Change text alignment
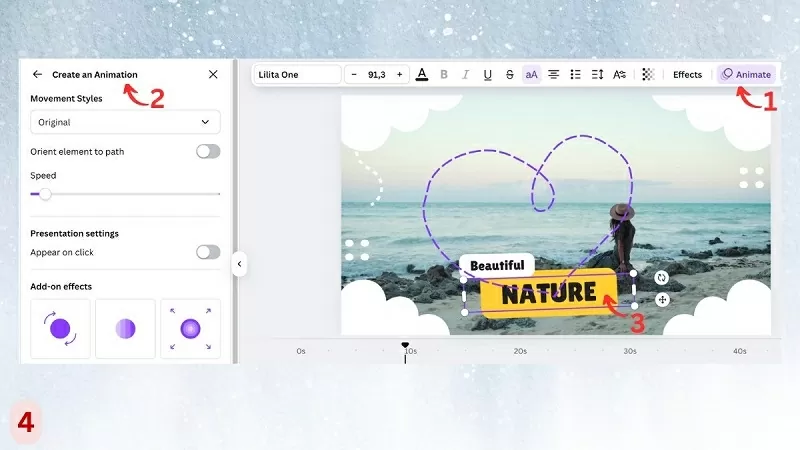This screenshot has width=800, height=450. [553, 74]
